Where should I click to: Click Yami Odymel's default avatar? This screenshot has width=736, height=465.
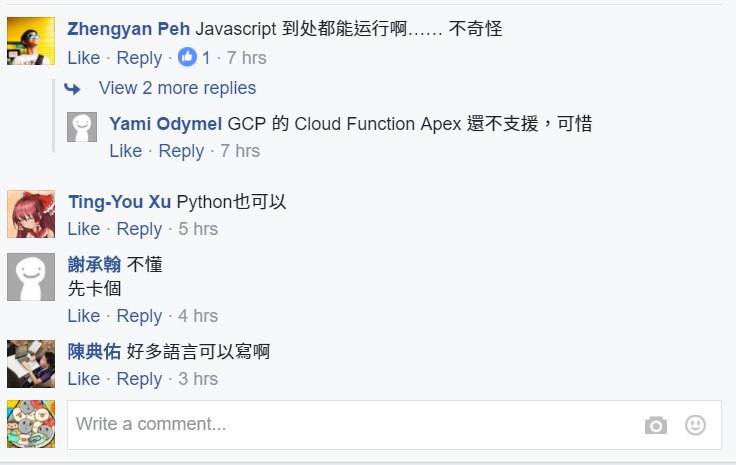pyautogui.click(x=82, y=127)
